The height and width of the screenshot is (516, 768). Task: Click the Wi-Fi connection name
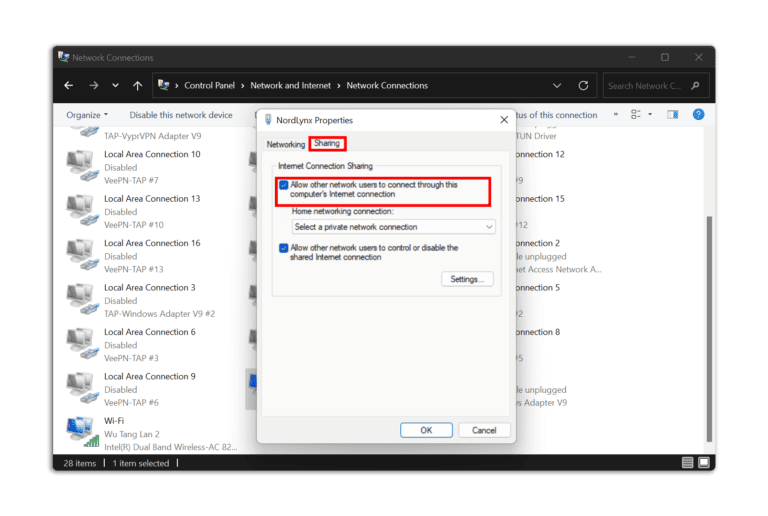(114, 421)
